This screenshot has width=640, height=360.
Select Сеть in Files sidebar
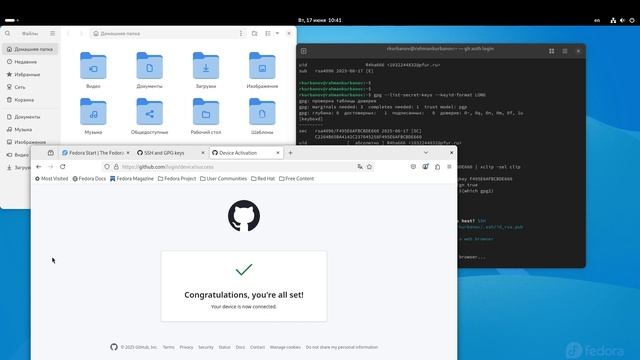coord(30,87)
